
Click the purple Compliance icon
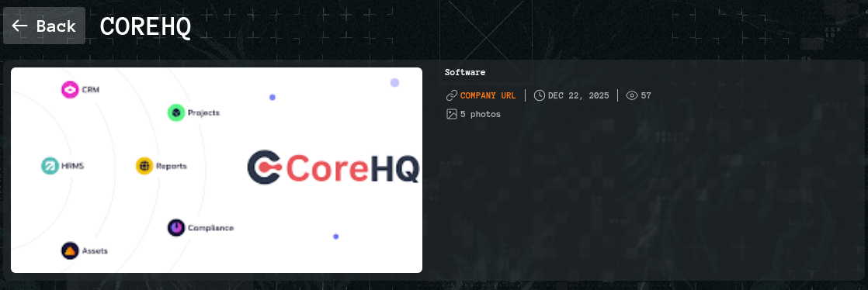(176, 228)
